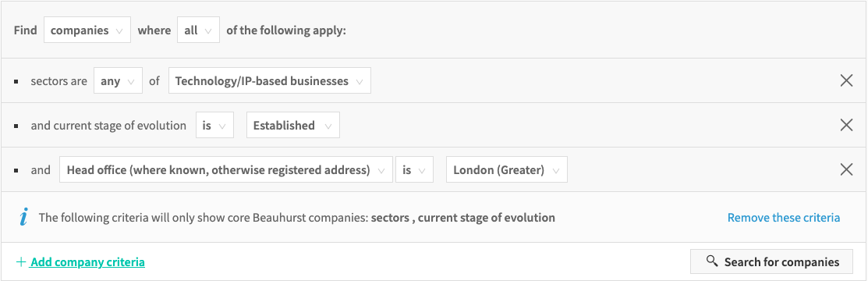Open the 'is' dropdown next to Head office
This screenshot has height=281, width=868.
[x=414, y=170]
